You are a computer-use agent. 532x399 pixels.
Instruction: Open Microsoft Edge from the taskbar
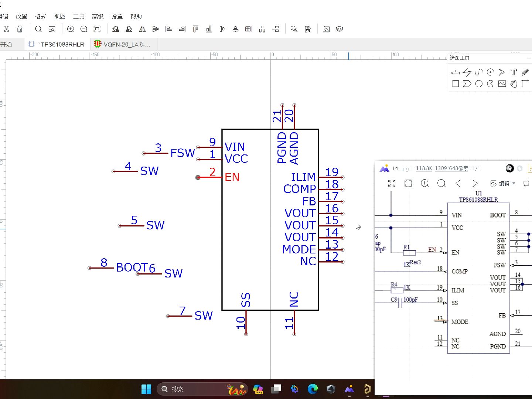pyautogui.click(x=313, y=389)
